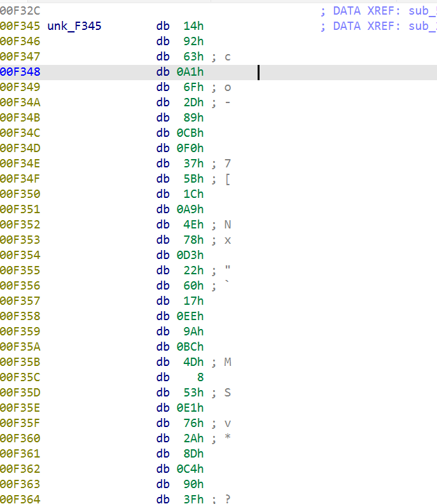Screen dimensions: 437x504
Task: Click address 00F34F
Action: pyautogui.click(x=20, y=179)
